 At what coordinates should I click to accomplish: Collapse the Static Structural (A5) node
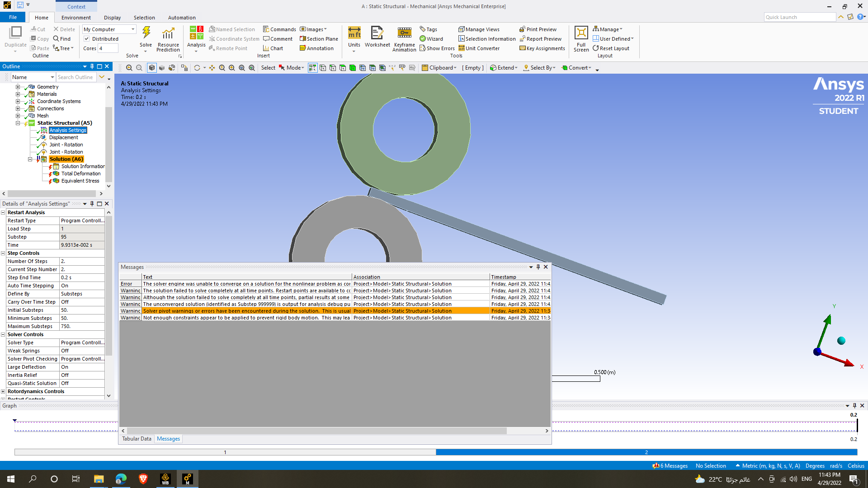coord(18,123)
